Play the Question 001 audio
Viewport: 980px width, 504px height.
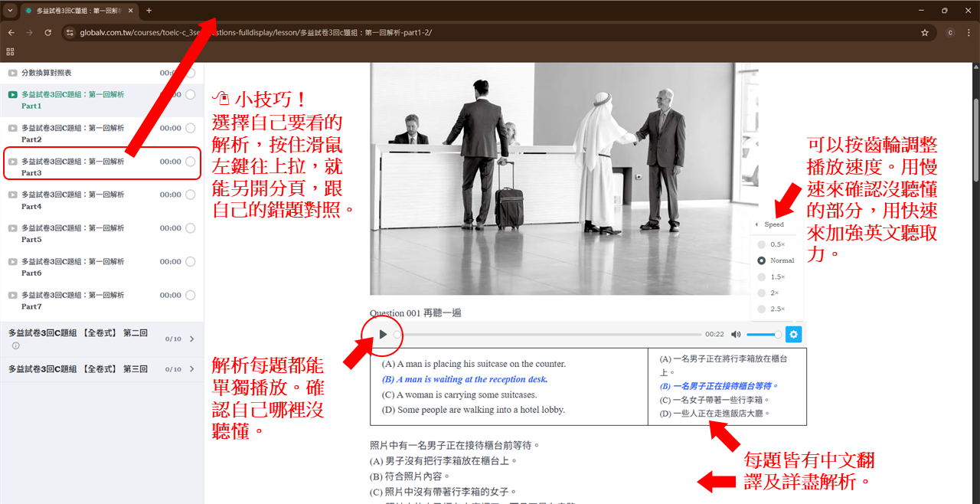384,335
